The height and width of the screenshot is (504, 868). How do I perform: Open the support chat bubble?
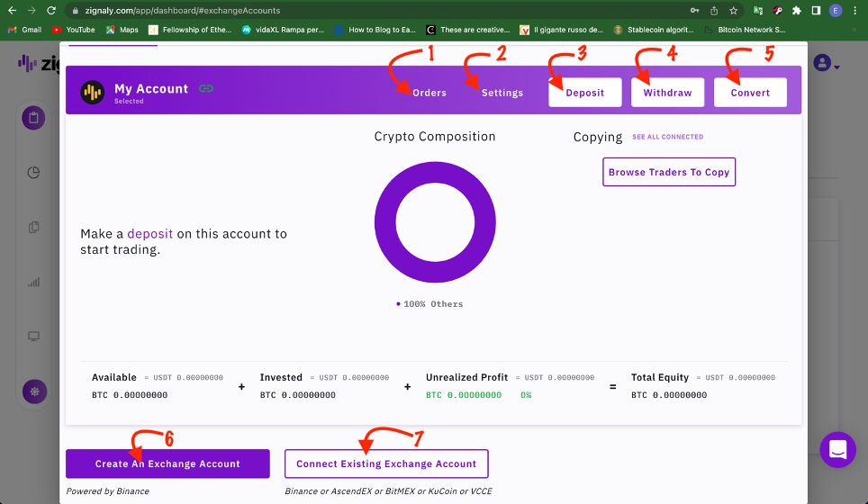click(838, 450)
